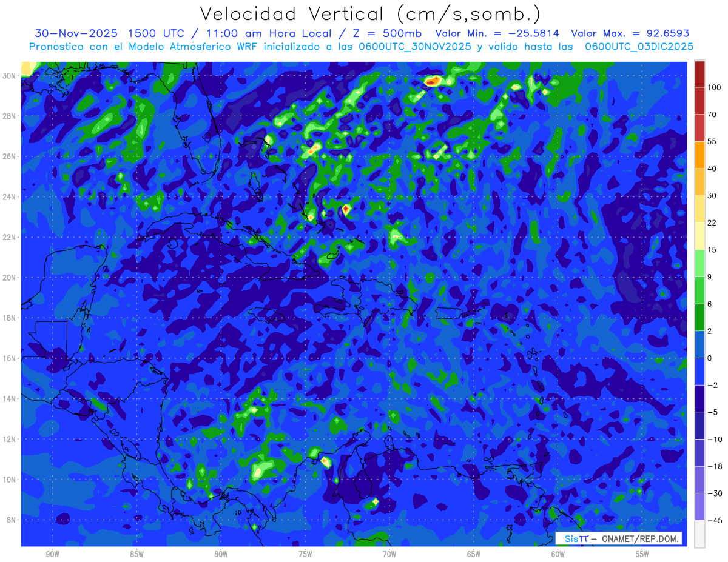This screenshot has height=562, width=728.
Task: Click the latitude label "24N"
Action: point(9,197)
